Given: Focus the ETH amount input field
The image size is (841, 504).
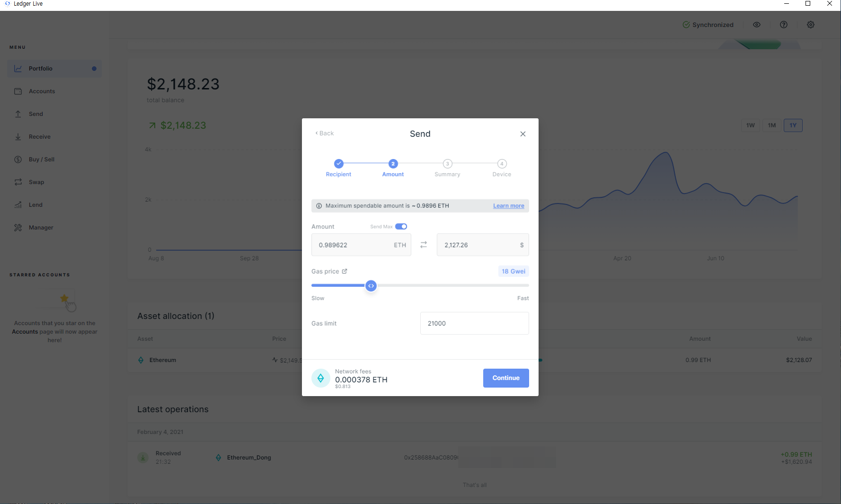Looking at the screenshot, I should [361, 245].
